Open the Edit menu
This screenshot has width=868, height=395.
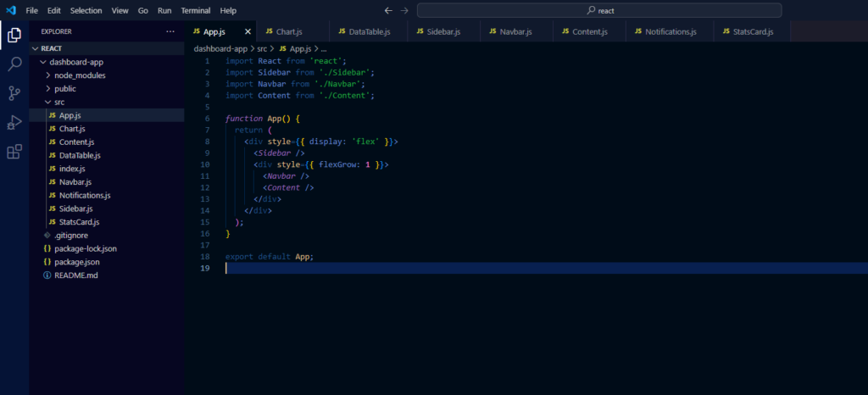tap(54, 10)
